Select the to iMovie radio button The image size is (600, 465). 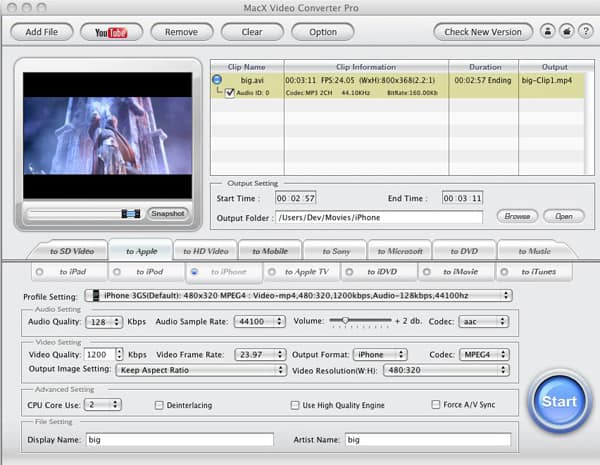[427, 272]
